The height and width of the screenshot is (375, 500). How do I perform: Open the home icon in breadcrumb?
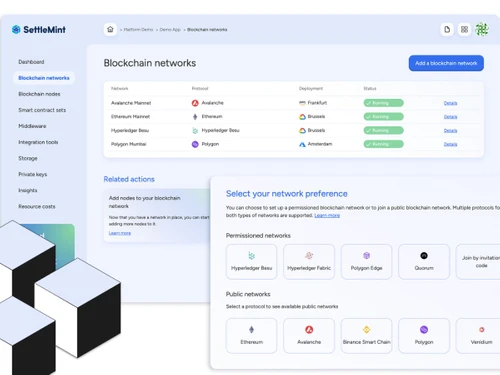(110, 30)
